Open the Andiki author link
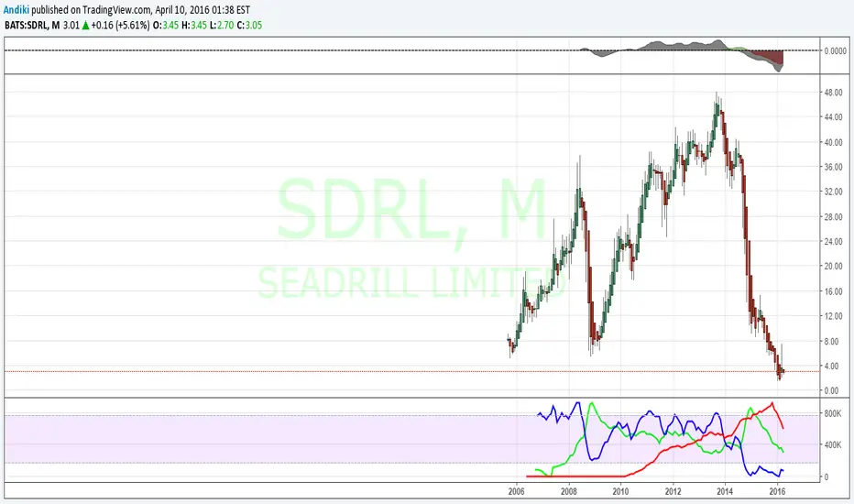The image size is (854, 504). pos(16,10)
